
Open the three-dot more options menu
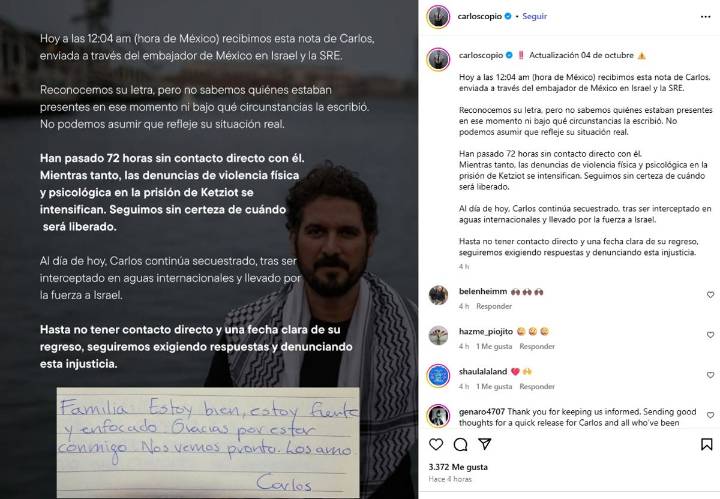point(706,17)
